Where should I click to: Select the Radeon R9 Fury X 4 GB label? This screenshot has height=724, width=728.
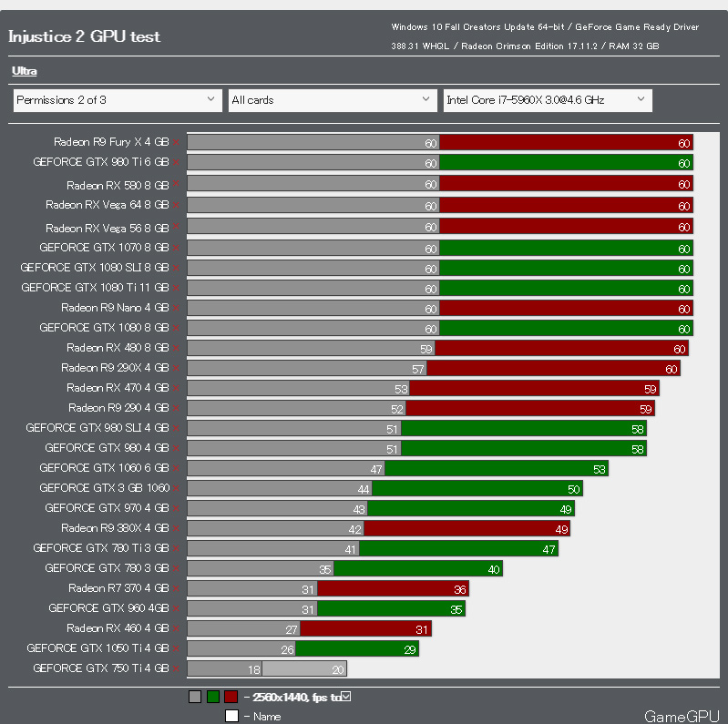coord(111,142)
